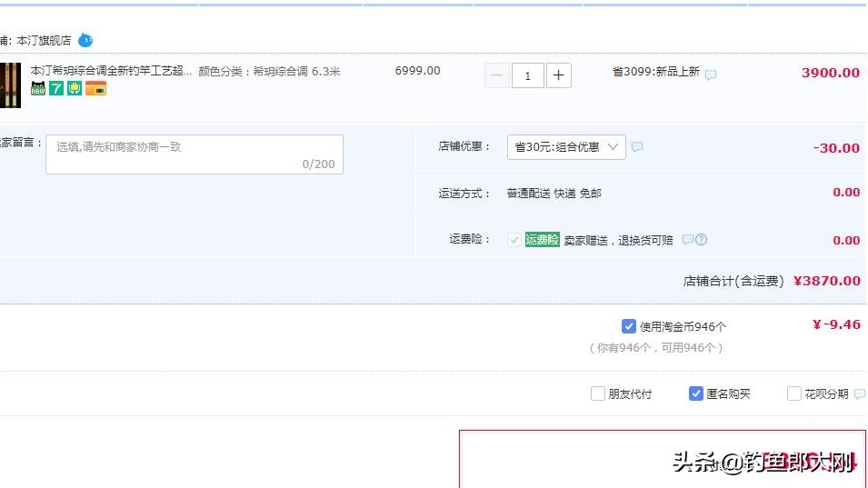Click the 普通配送 快递 免邮 shipping text
This screenshot has width=868, height=488.
pos(554,193)
